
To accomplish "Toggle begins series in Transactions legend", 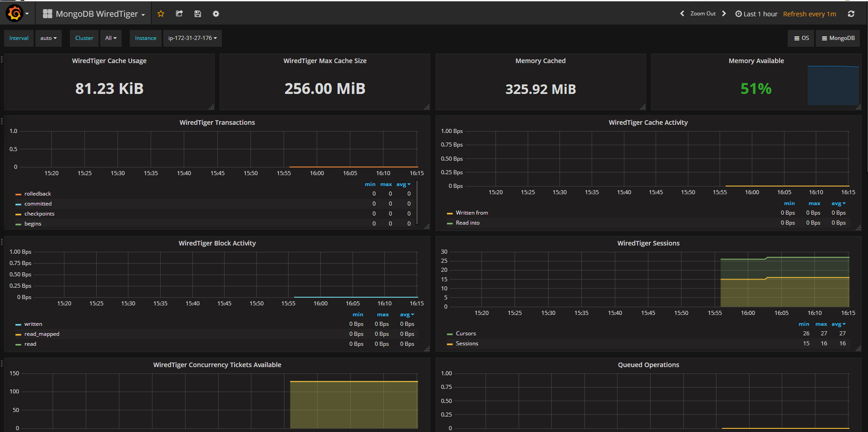I will tap(33, 224).
